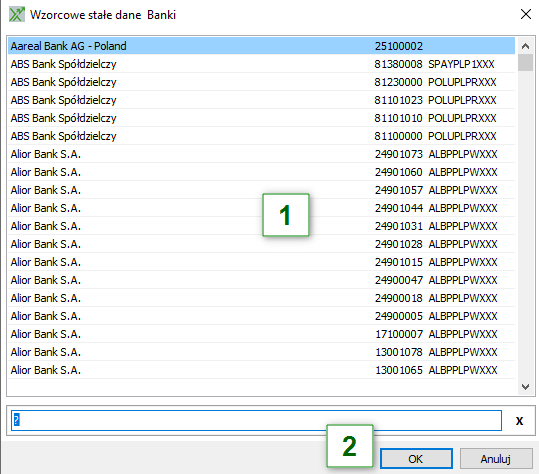Image resolution: width=539 pixels, height=474 pixels.
Task: Select ABS Bank Spółdzielczy entry 81380008
Action: click(261, 64)
